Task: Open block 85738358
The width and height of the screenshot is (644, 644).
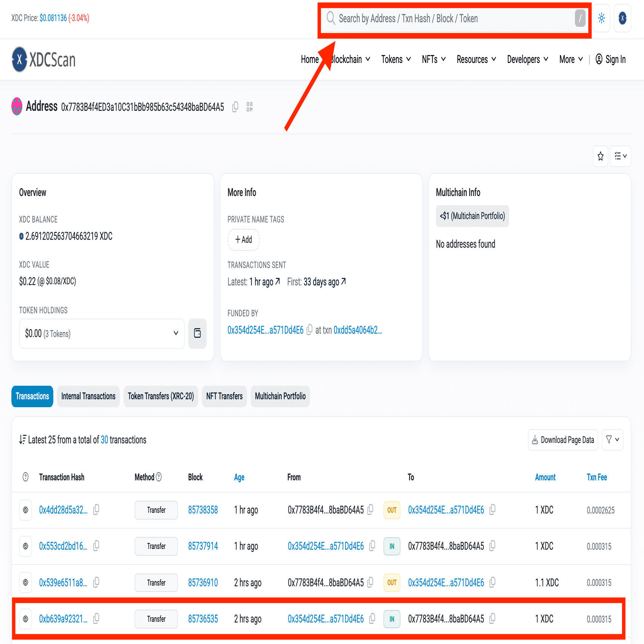Action: coord(203,510)
